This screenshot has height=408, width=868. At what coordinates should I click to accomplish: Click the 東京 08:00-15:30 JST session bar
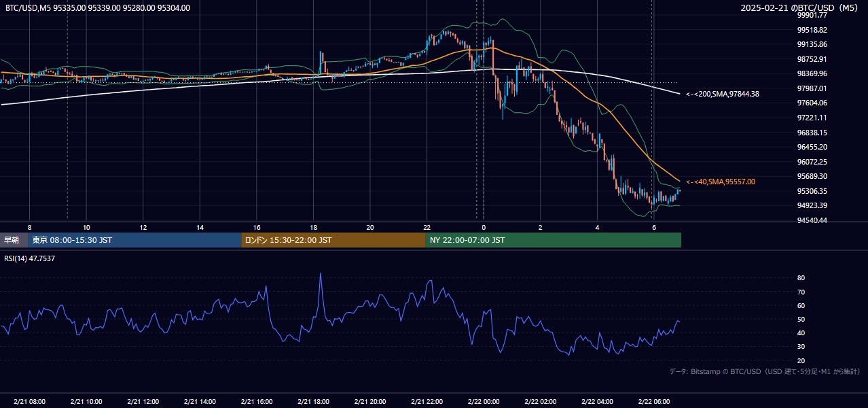(x=134, y=240)
